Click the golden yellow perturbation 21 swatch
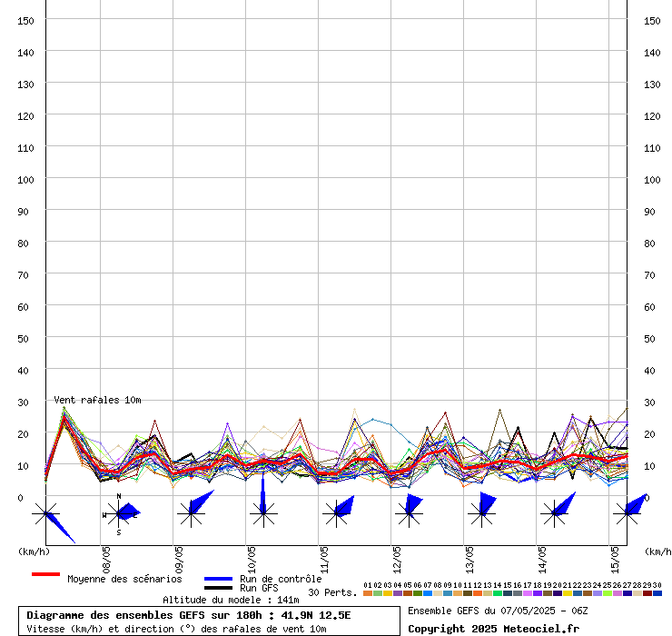 click(x=568, y=593)
